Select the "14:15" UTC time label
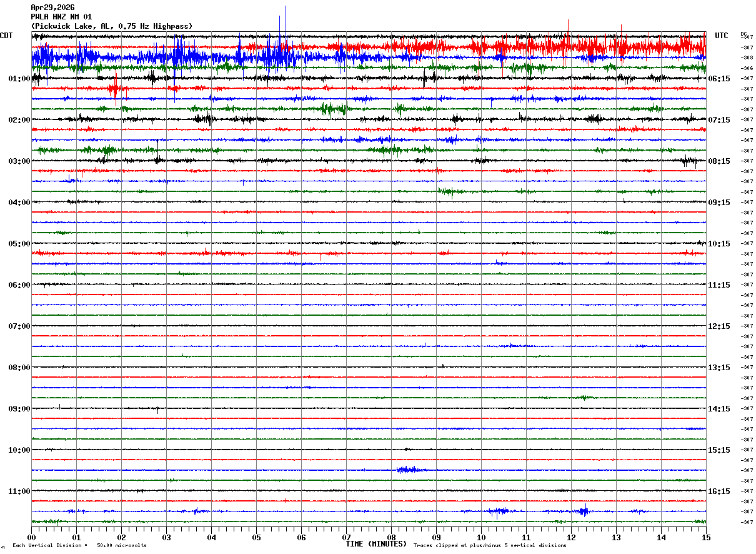Image resolution: width=756 pixels, height=554 pixels. pos(719,409)
